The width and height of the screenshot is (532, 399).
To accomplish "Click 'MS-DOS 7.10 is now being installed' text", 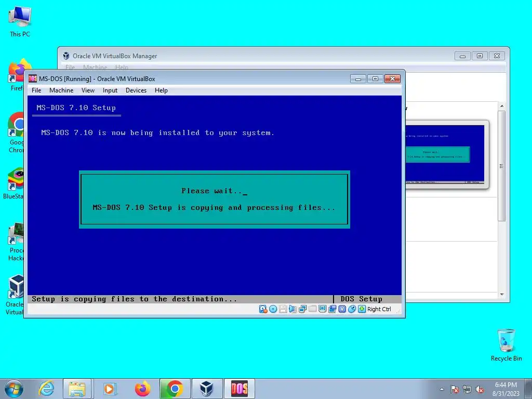I will [x=157, y=133].
